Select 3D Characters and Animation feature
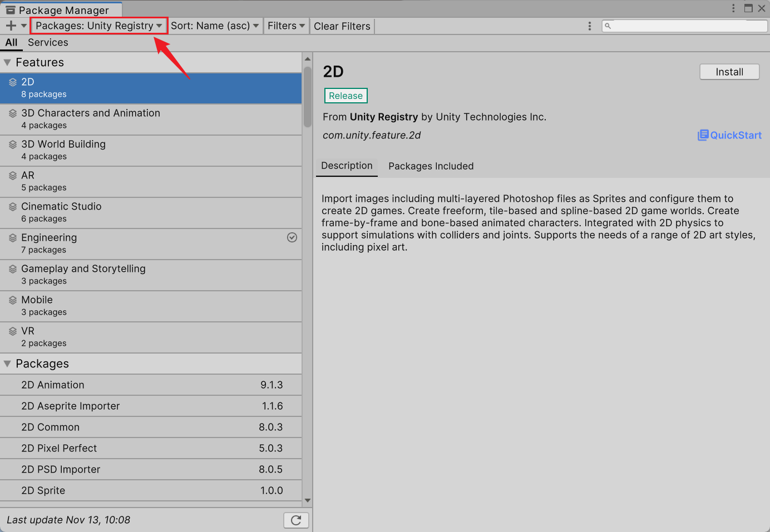This screenshot has width=770, height=532. coord(151,120)
